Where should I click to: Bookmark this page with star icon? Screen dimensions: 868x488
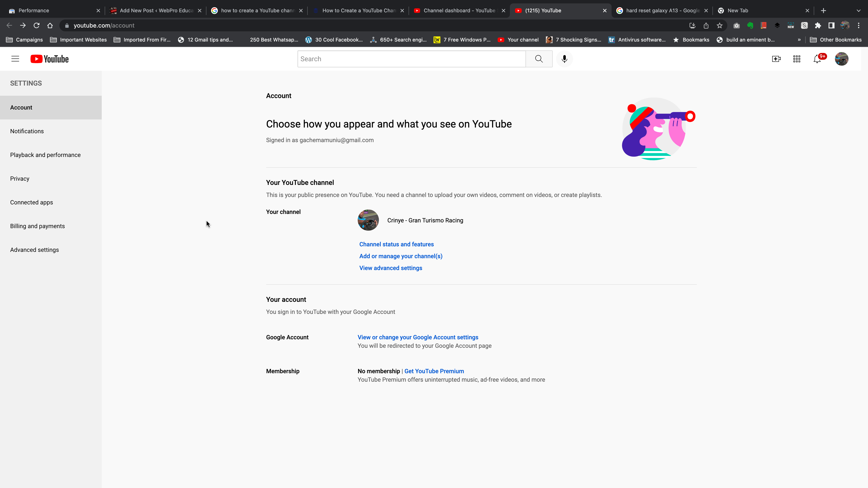719,26
